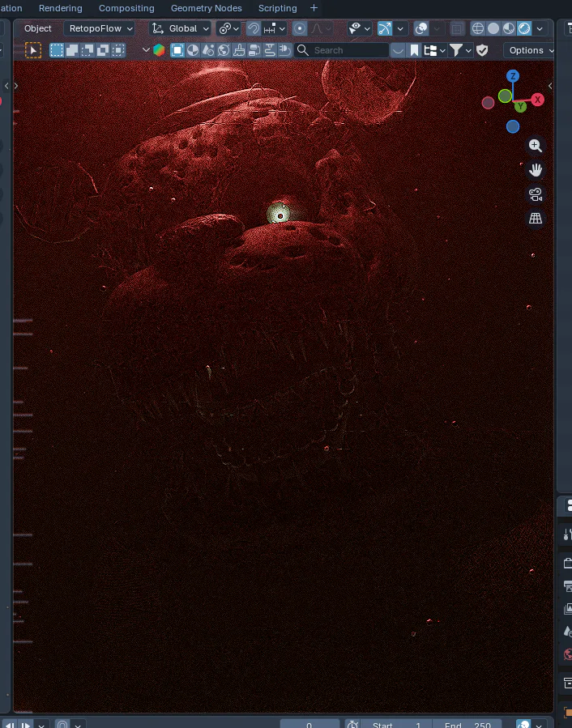Choose the set new selection mode icon
The image size is (572, 728).
pyautogui.click(x=57, y=50)
